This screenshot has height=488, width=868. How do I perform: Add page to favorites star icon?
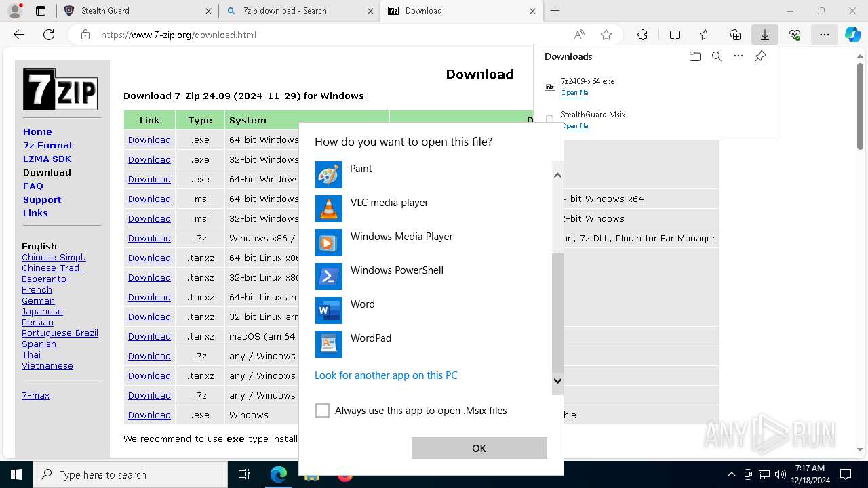[606, 35]
